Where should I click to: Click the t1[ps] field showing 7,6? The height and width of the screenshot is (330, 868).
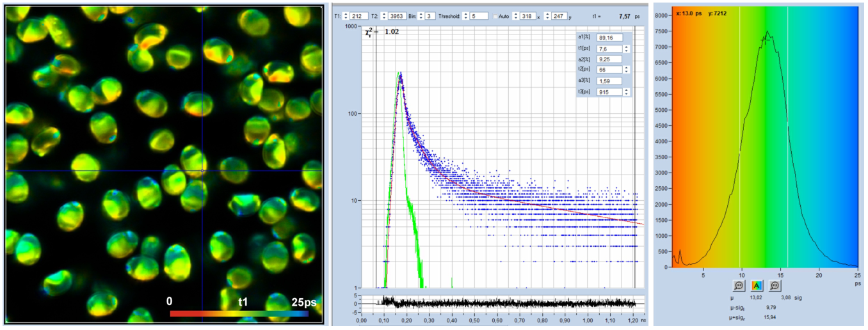click(x=609, y=49)
